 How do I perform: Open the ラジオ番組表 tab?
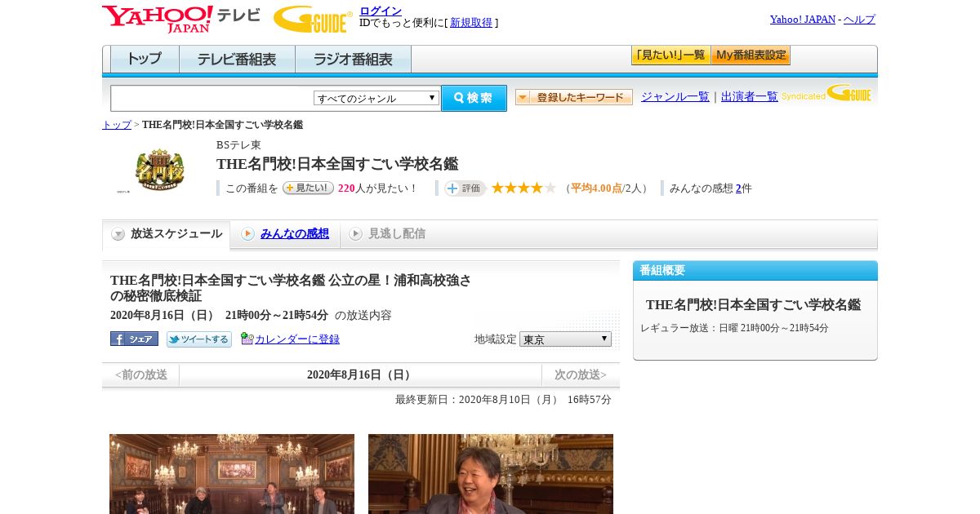pos(353,60)
